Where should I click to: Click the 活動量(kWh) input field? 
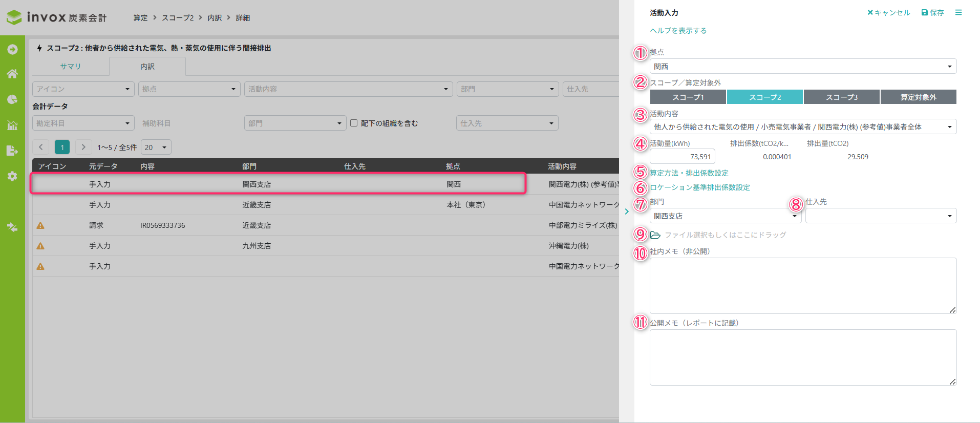[683, 157]
